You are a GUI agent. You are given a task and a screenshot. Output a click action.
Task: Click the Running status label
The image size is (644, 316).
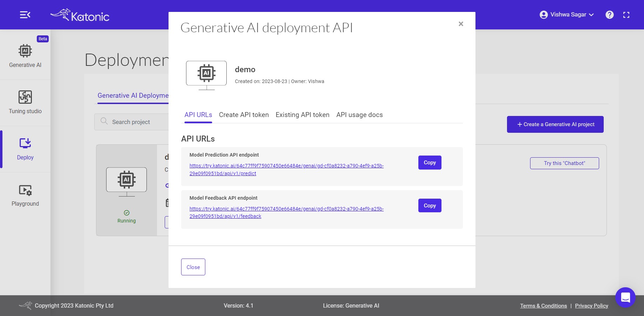pos(126,221)
